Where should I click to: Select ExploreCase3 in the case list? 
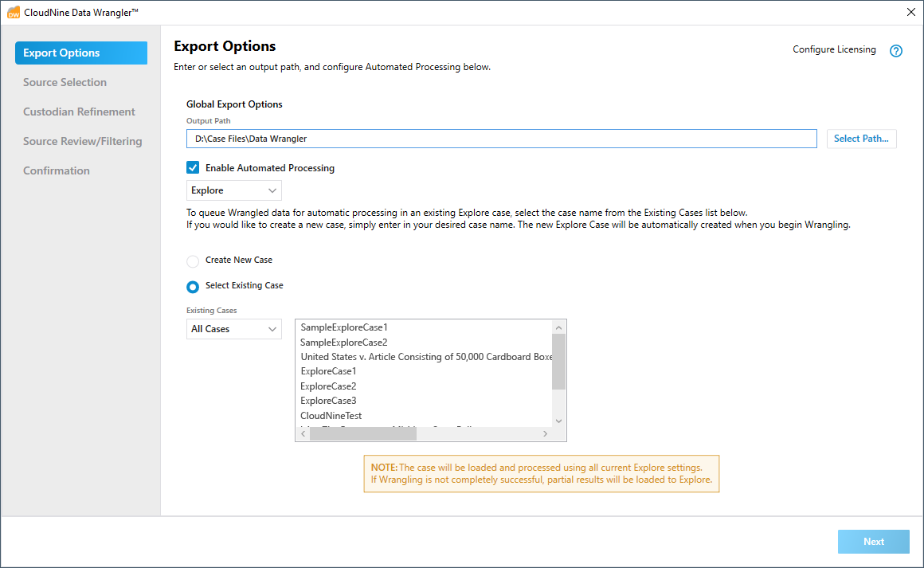click(328, 402)
